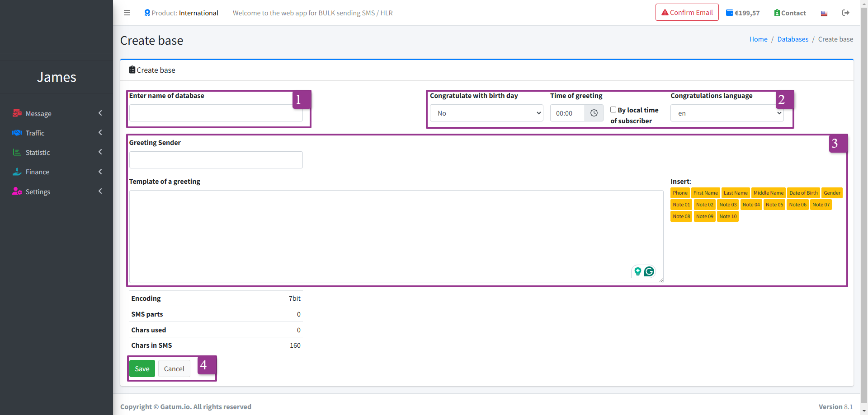Click the Grammarly icon in the template box
This screenshot has width=868, height=415.
pyautogui.click(x=649, y=271)
